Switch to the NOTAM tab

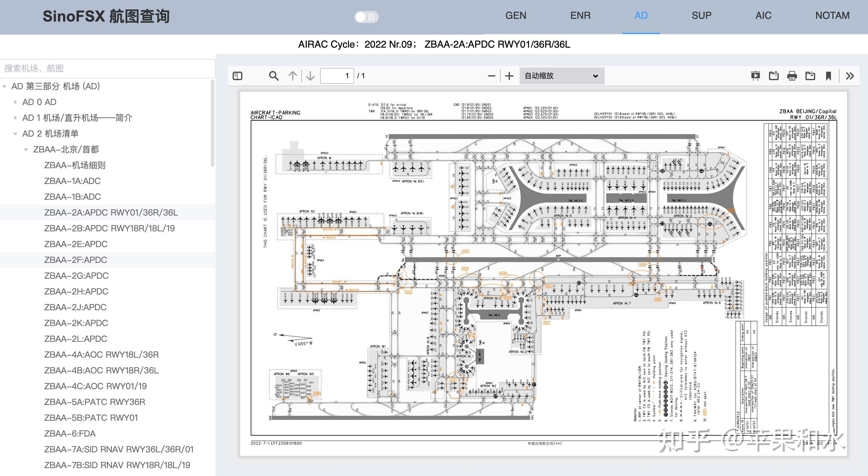(x=832, y=15)
